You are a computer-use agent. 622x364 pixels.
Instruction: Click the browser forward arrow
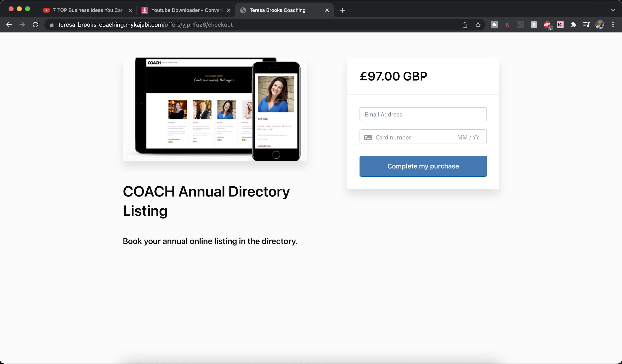[x=22, y=25]
